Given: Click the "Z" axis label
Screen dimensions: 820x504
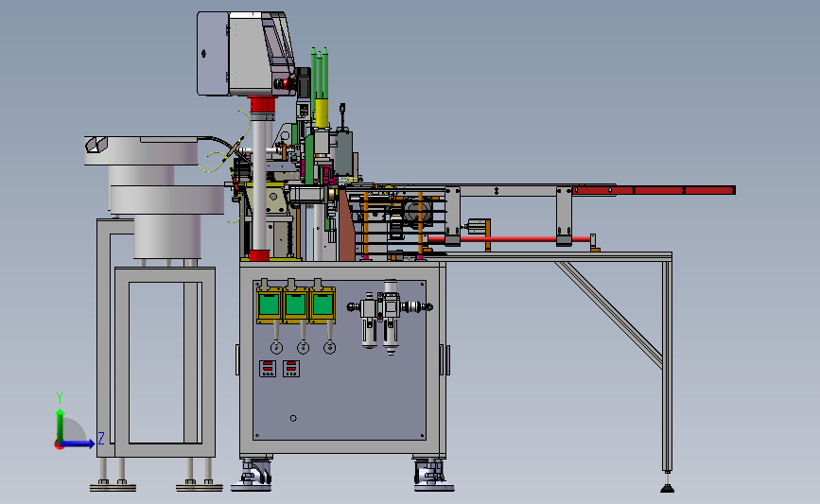Looking at the screenshot, I should click(101, 438).
